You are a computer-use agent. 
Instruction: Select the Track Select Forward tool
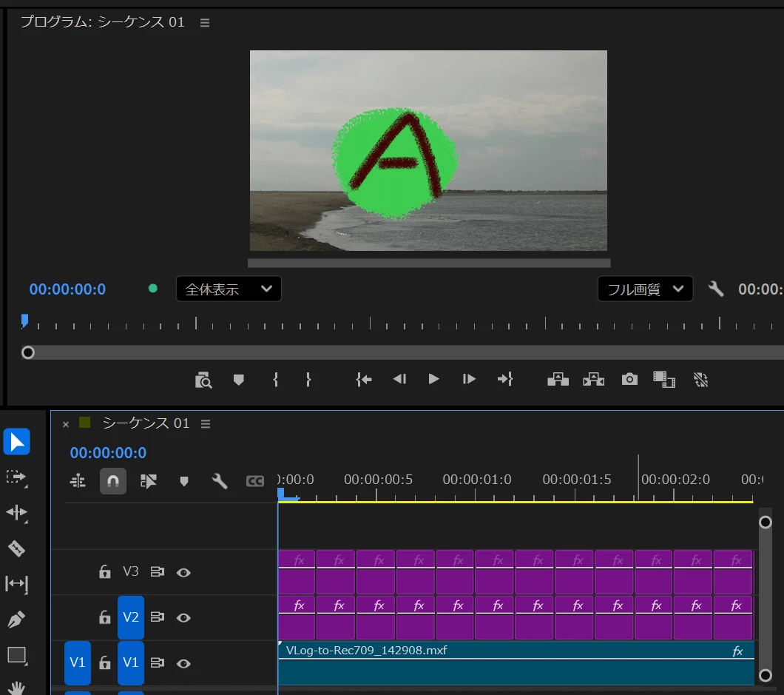16,477
